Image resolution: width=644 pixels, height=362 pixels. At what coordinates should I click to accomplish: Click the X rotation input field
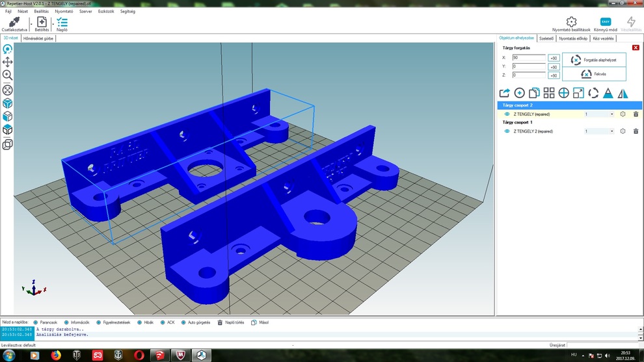point(528,58)
